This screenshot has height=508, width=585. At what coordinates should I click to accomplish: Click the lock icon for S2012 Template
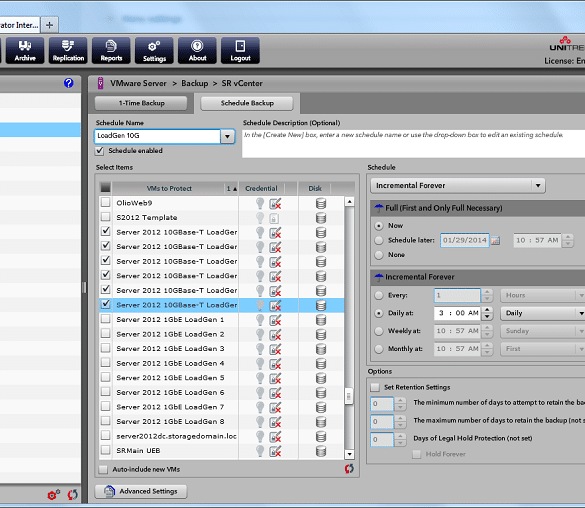274,218
